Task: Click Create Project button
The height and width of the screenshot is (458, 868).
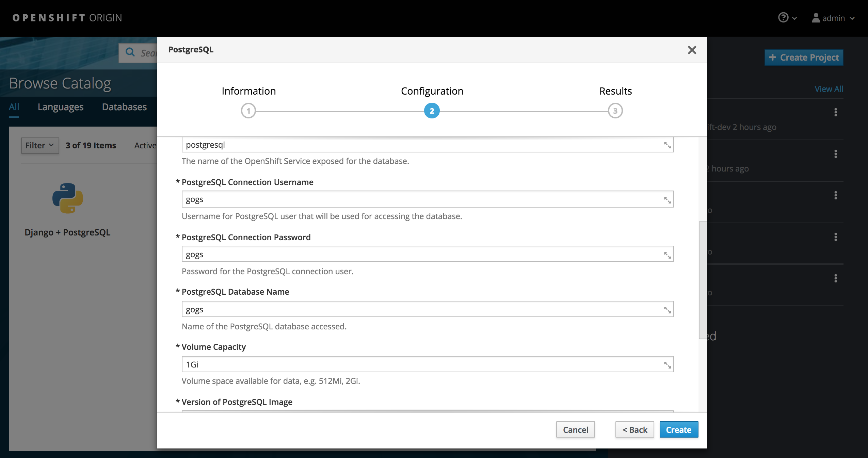Action: tap(804, 58)
